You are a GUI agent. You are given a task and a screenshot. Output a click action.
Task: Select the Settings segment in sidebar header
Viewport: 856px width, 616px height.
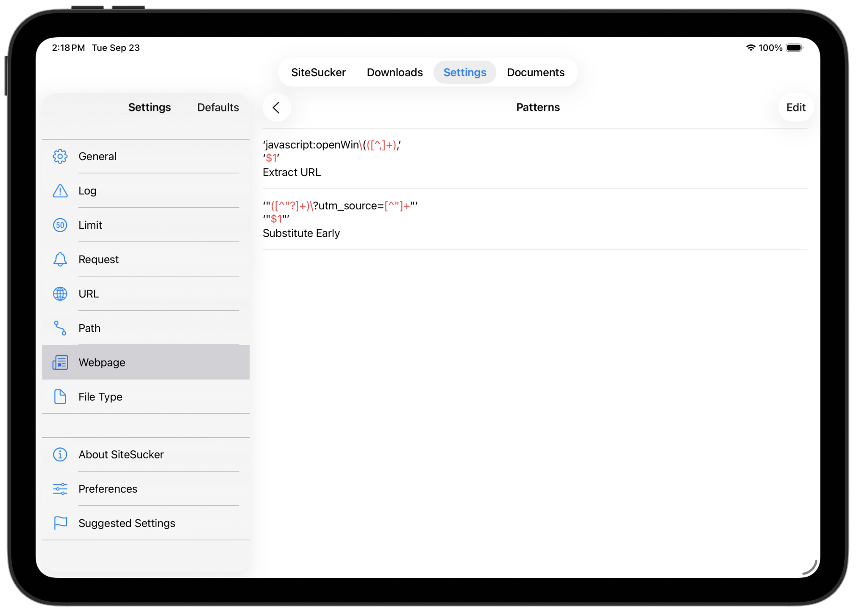(x=150, y=108)
